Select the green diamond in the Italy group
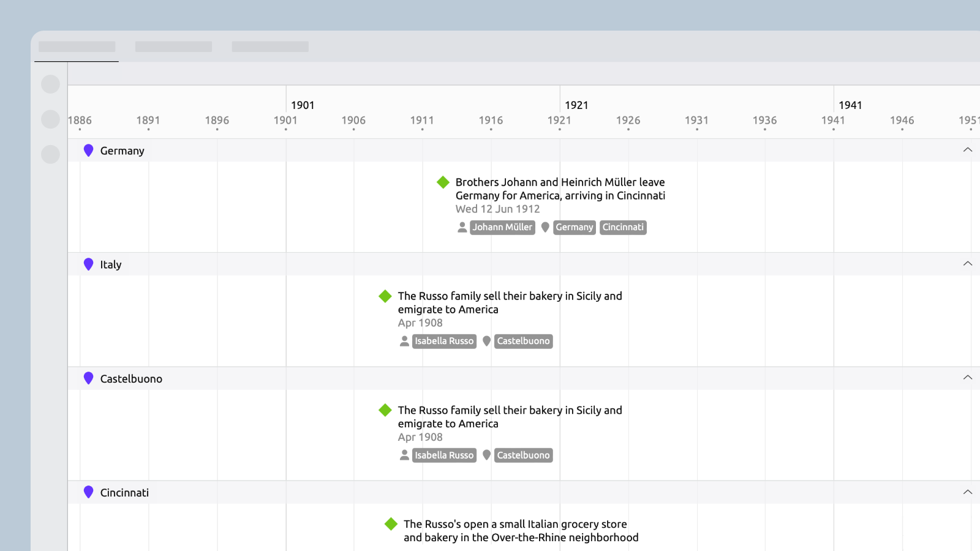The width and height of the screenshot is (980, 551). click(x=385, y=296)
